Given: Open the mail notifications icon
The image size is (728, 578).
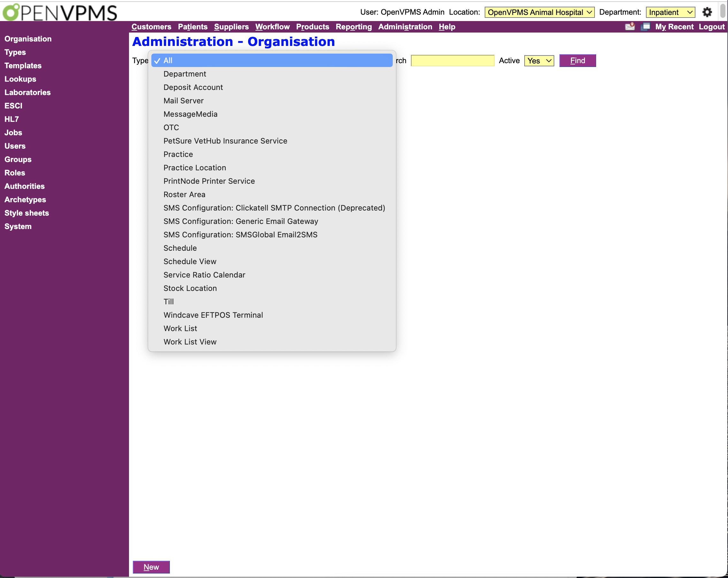Looking at the screenshot, I should 629,27.
